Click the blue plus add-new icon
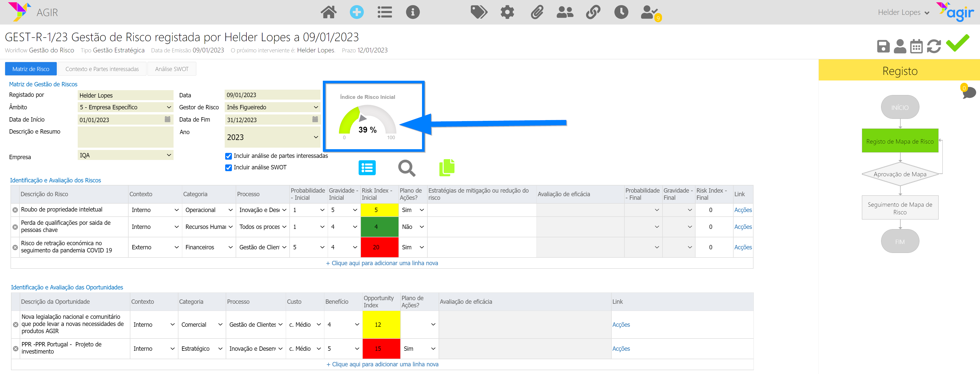This screenshot has width=980, height=374. click(x=357, y=12)
